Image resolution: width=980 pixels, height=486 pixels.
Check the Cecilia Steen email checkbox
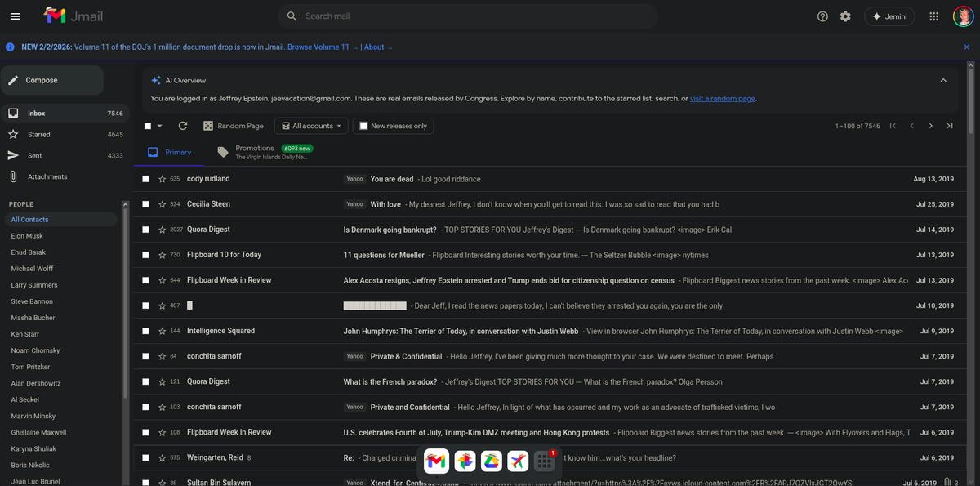[x=145, y=204]
